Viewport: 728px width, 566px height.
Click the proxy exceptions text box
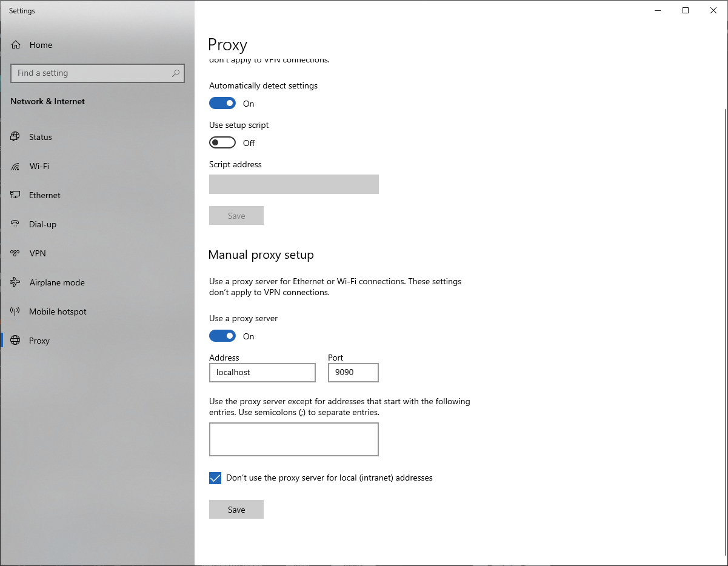[x=293, y=439]
